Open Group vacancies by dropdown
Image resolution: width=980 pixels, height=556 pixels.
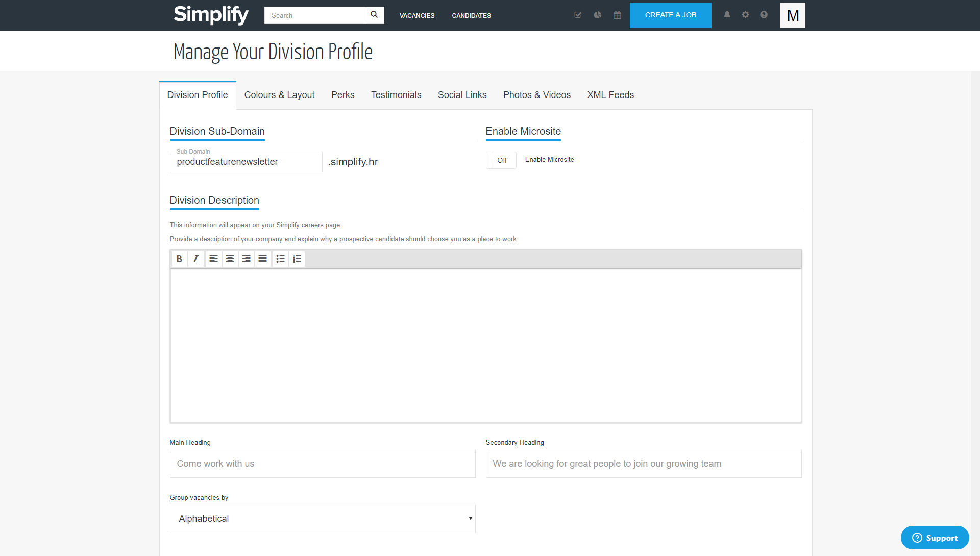pyautogui.click(x=323, y=519)
